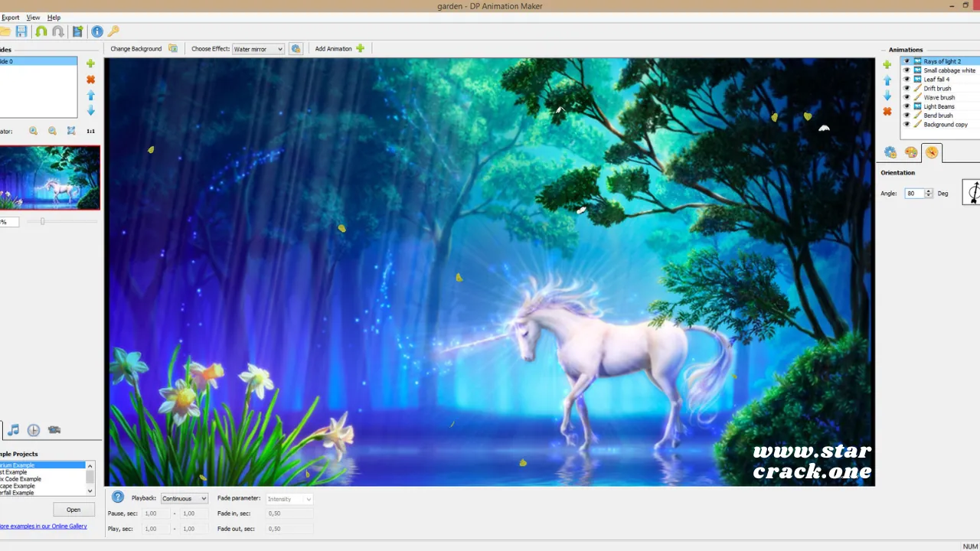Open the music note tab
Viewport: 980px width, 551px height.
(x=13, y=430)
